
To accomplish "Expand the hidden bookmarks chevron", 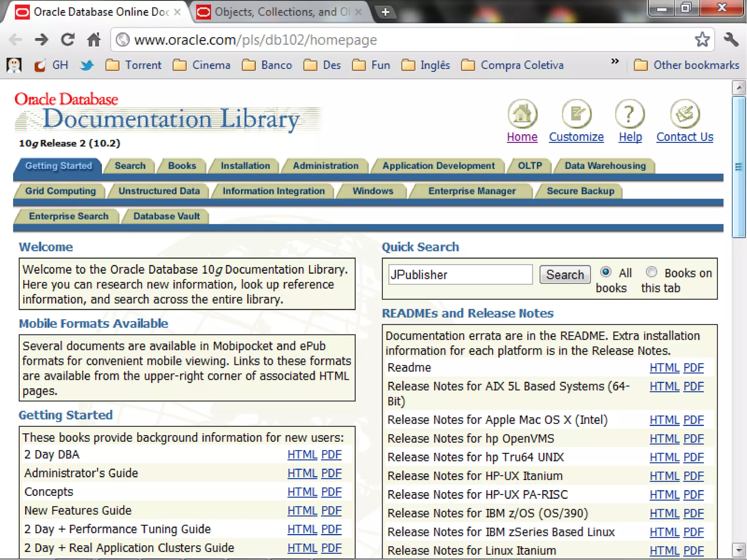I will (x=615, y=61).
